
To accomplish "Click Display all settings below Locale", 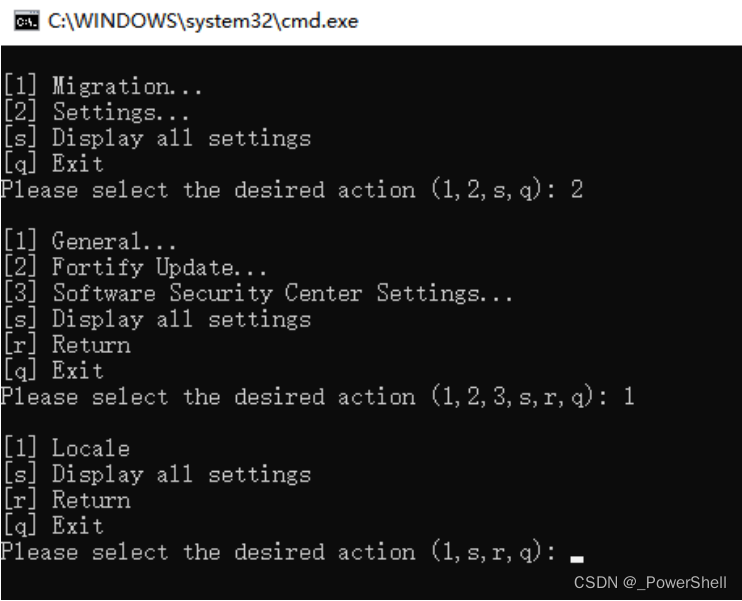I will pyautogui.click(x=155, y=474).
